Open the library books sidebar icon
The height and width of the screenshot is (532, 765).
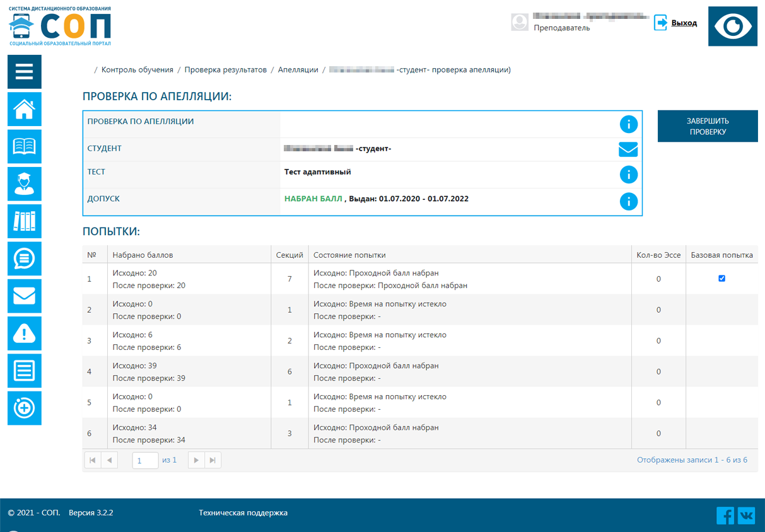click(x=24, y=221)
